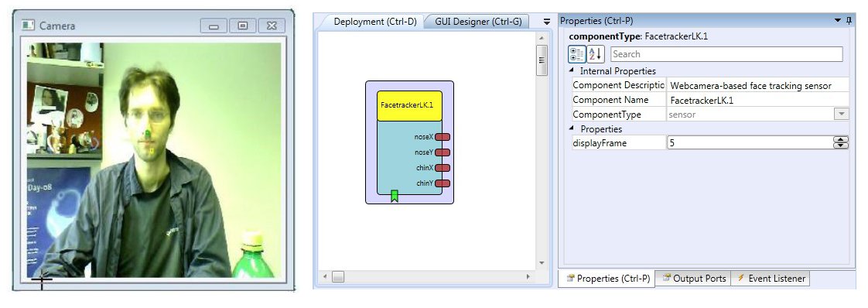Screen dimensions: 868x308
Task: Sort properties alphabetically with A-Z icon
Action: point(595,54)
